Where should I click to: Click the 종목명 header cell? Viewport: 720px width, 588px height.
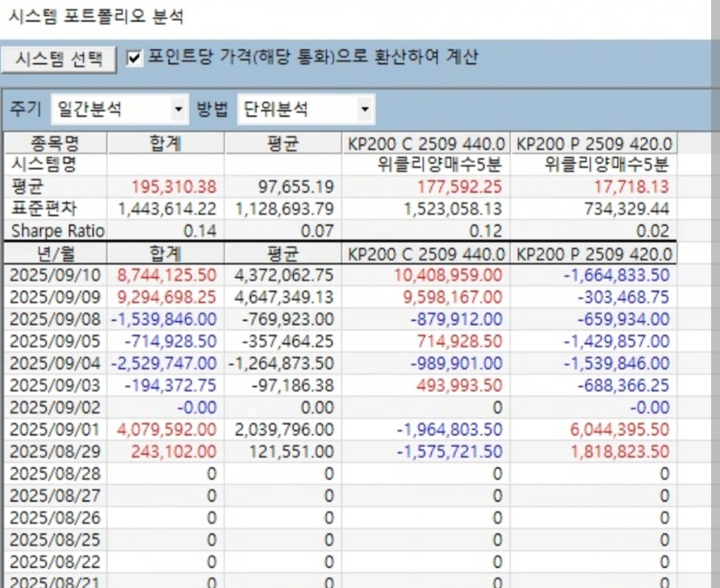(x=56, y=144)
